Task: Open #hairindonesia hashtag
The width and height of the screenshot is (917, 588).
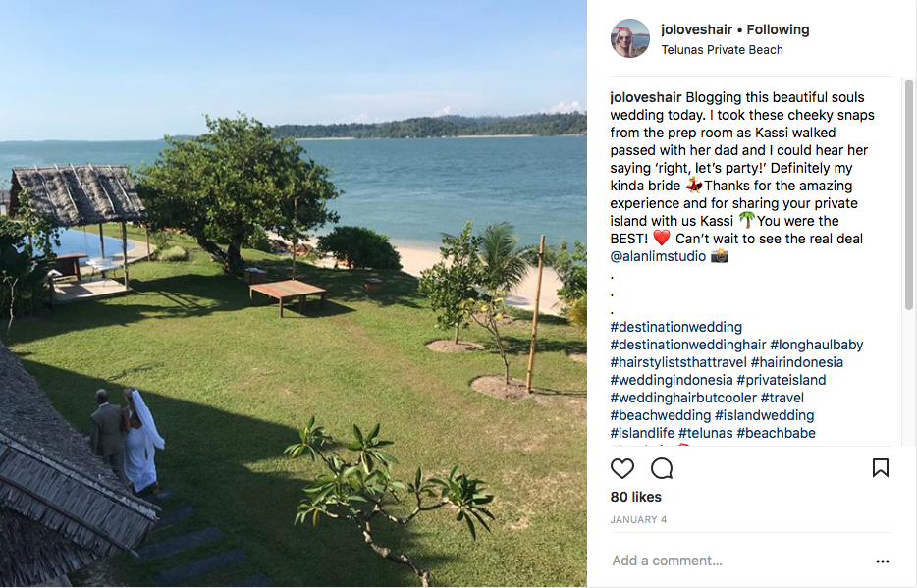Action: [x=797, y=362]
